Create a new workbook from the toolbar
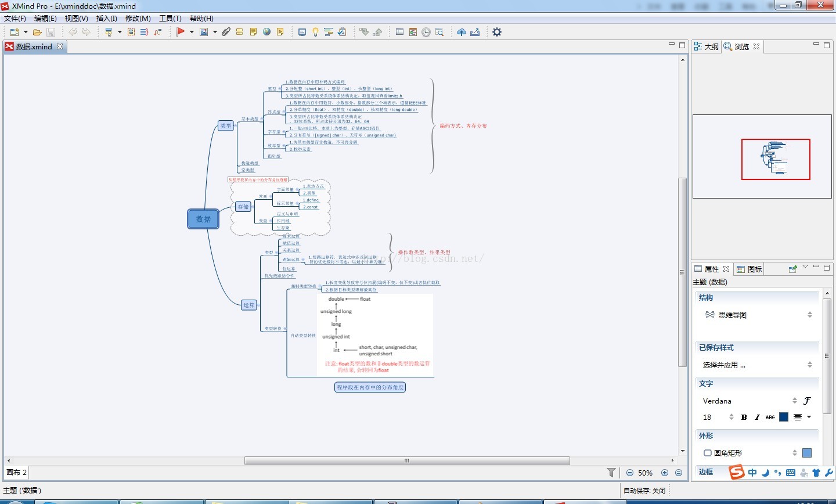This screenshot has width=836, height=504. (15, 32)
